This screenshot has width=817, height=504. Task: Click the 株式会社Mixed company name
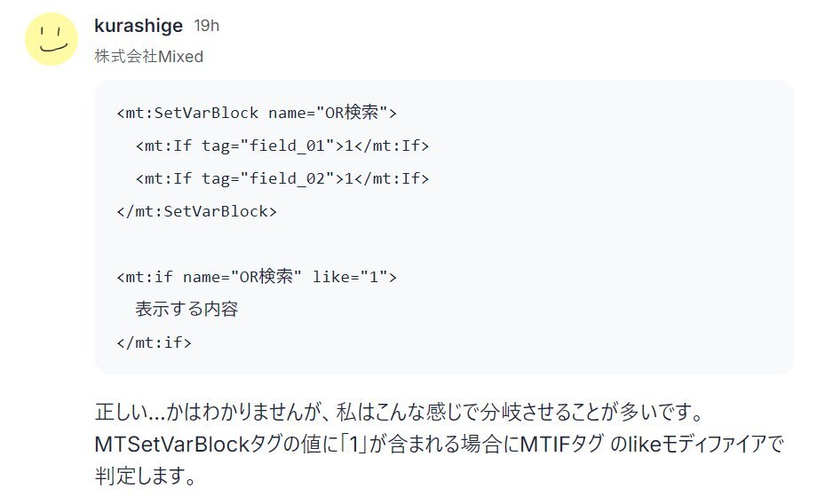149,56
